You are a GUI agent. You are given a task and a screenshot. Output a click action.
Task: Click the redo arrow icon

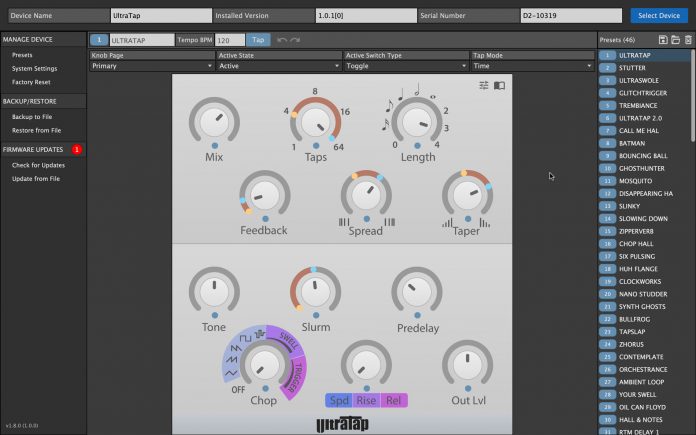click(x=295, y=40)
